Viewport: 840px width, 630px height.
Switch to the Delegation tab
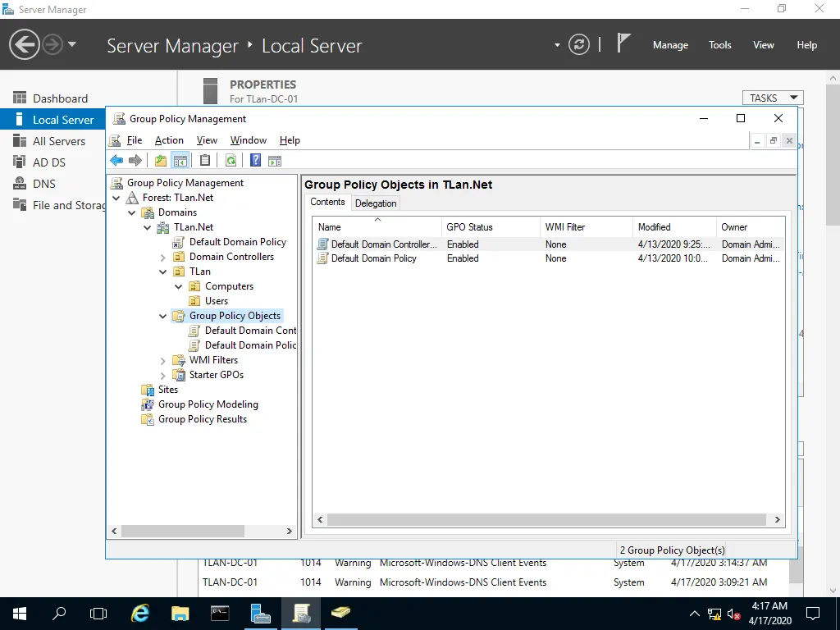[x=376, y=203]
